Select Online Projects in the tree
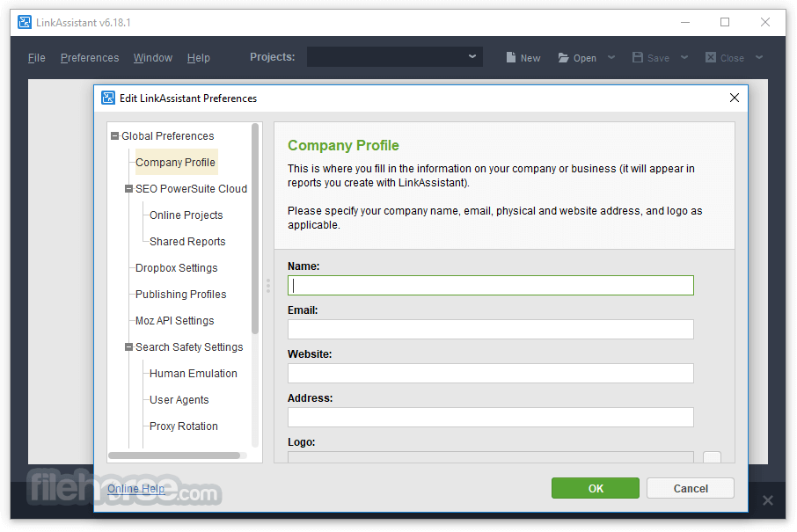Image resolution: width=797 pixels, height=532 pixels. coord(186,215)
